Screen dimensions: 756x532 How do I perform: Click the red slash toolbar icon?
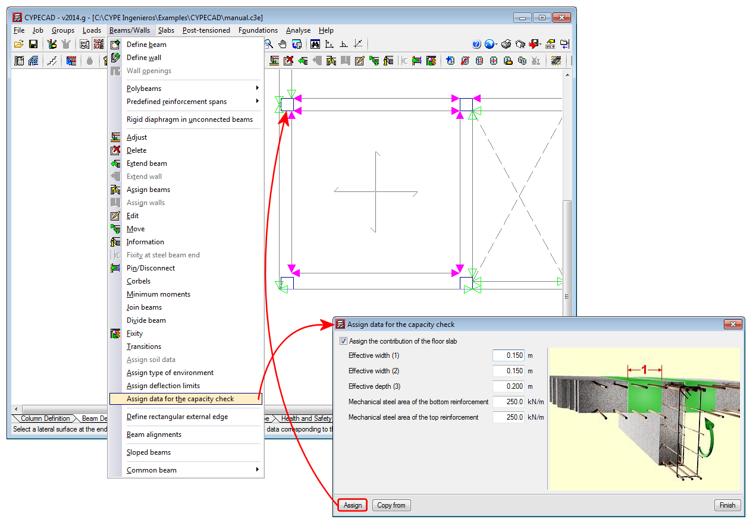(x=465, y=61)
